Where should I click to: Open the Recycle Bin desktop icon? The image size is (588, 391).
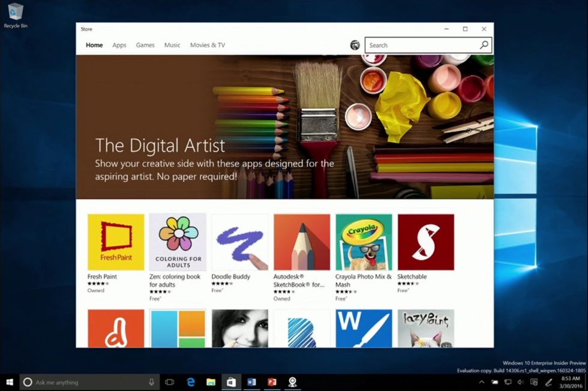pos(16,16)
